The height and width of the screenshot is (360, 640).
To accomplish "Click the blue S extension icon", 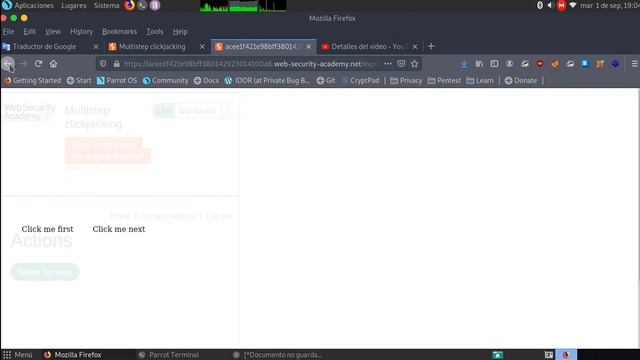I will click(x=585, y=64).
